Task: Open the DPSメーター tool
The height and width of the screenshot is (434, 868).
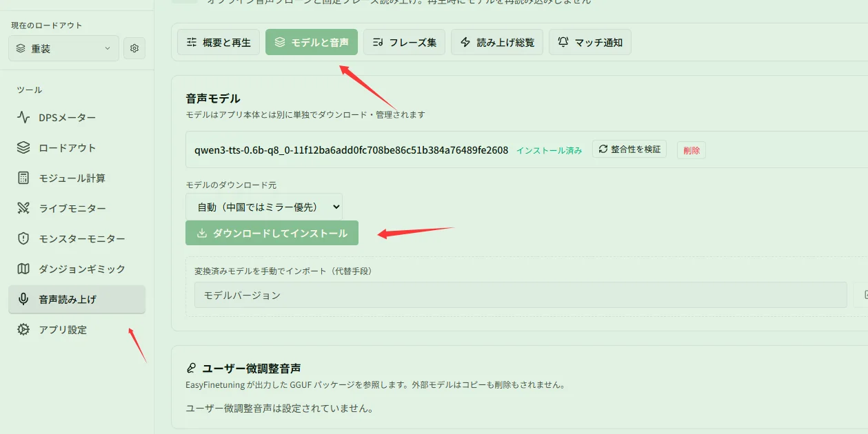Action: coord(77,118)
